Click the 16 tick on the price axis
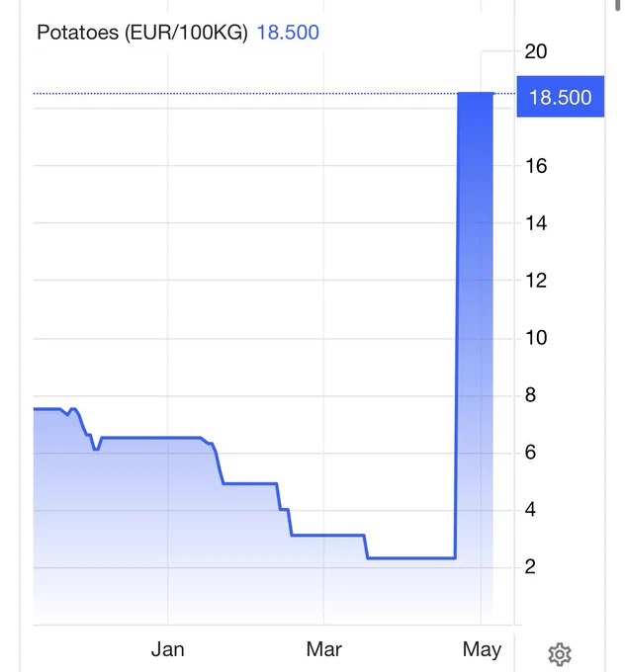Image resolution: width=625 pixels, height=672 pixels. [536, 166]
